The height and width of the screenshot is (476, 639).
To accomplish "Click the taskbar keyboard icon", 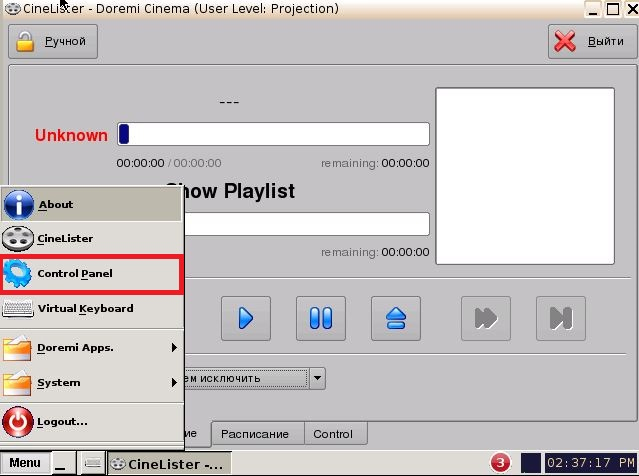I will point(93,463).
